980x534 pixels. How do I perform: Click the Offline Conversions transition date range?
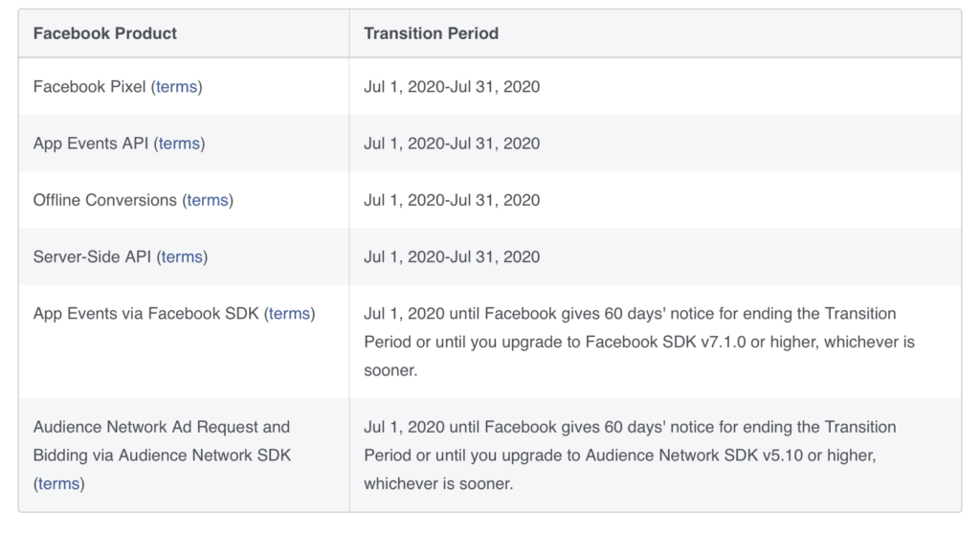tap(452, 200)
